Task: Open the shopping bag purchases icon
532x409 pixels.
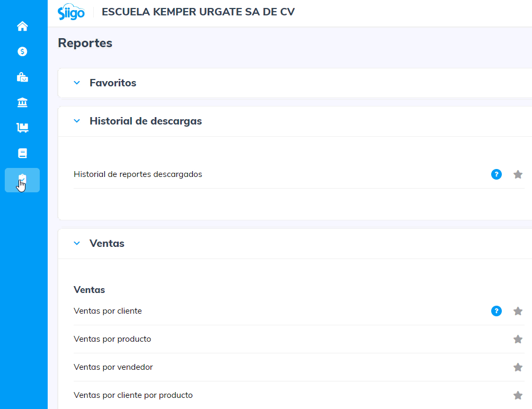Action: [22, 77]
